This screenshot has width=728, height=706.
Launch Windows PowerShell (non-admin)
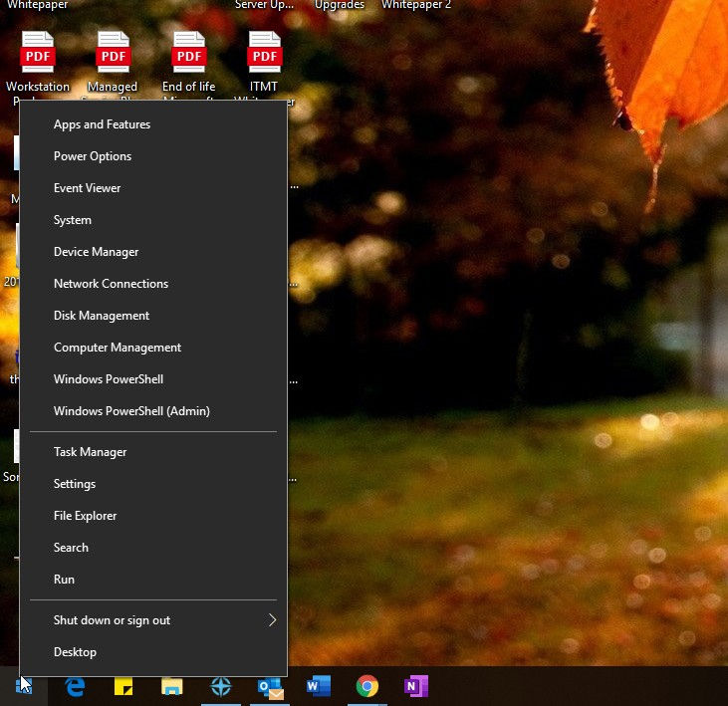pos(153,379)
